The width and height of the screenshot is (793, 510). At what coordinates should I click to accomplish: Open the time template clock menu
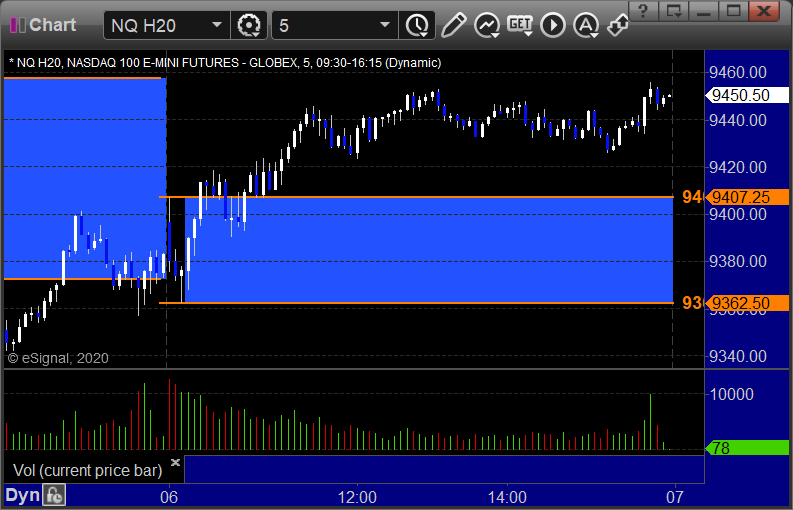pos(417,25)
